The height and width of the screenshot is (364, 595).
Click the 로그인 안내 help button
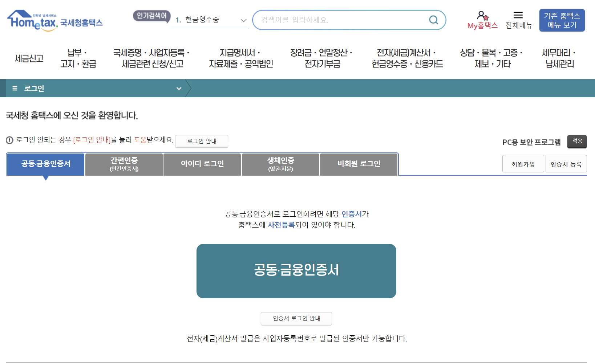pyautogui.click(x=201, y=141)
